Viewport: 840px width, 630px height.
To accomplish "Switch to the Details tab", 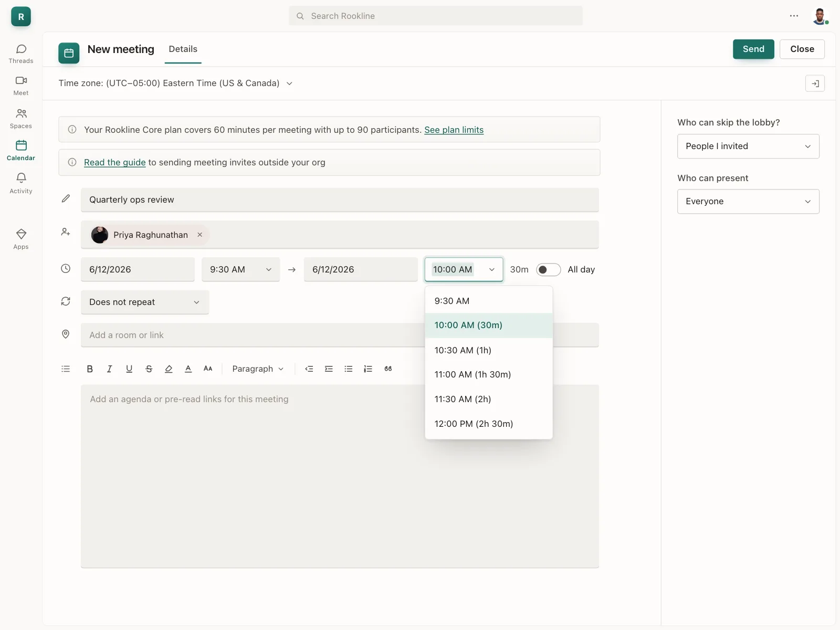I will click(x=183, y=49).
